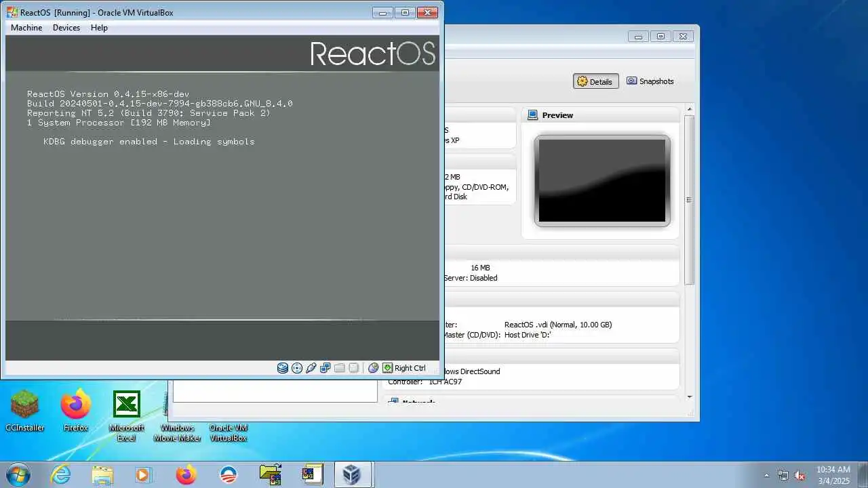Open Windows Media Player from taskbar
868x488 pixels.
tap(144, 474)
